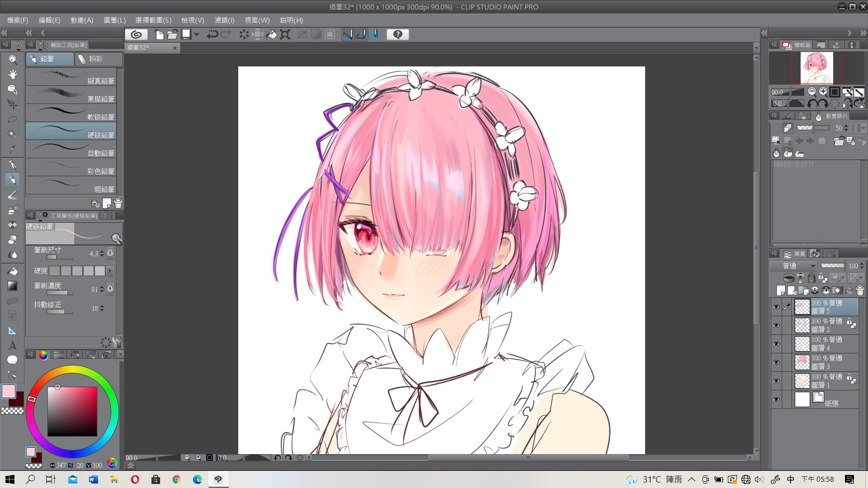Open 檔案(F) menu
Screen dimensions: 868x488
click(18, 20)
